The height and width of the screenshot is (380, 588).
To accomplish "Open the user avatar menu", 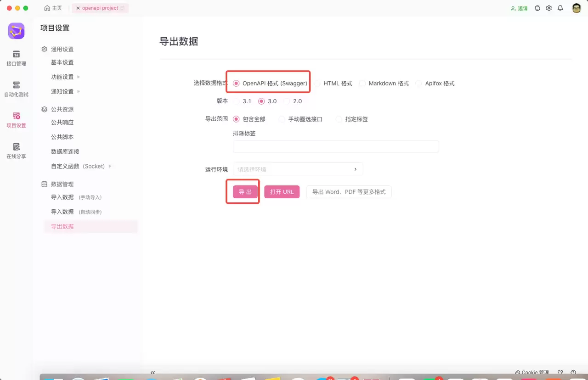I will click(577, 8).
